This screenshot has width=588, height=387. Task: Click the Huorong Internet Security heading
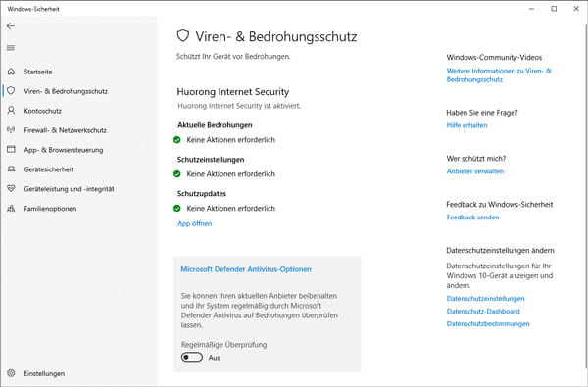tap(233, 92)
